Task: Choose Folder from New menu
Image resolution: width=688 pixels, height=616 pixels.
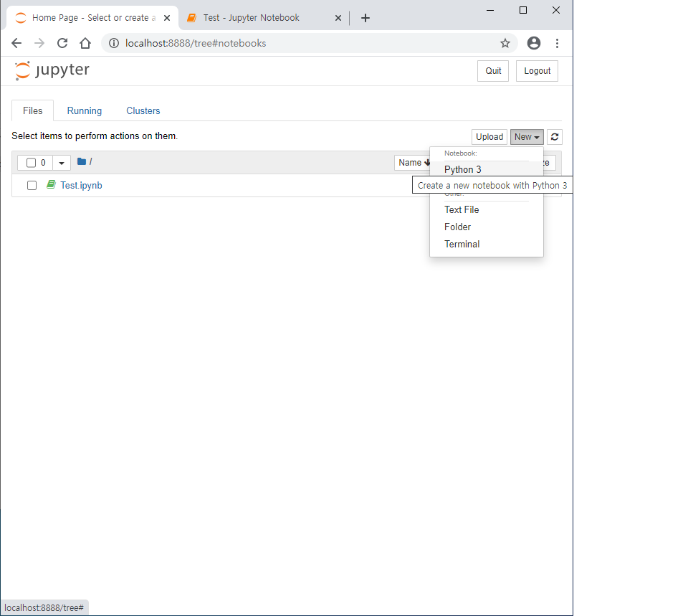Action: click(x=457, y=227)
